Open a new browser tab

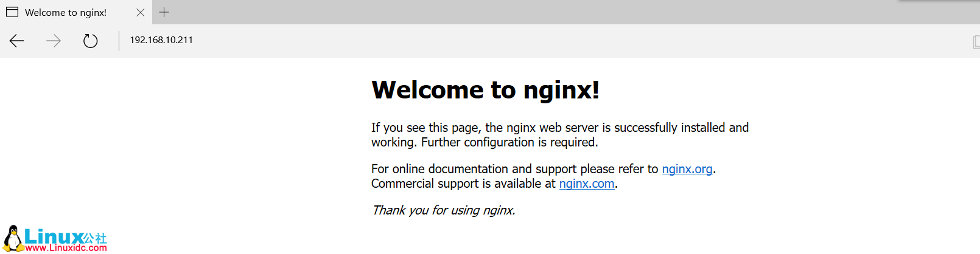click(164, 12)
